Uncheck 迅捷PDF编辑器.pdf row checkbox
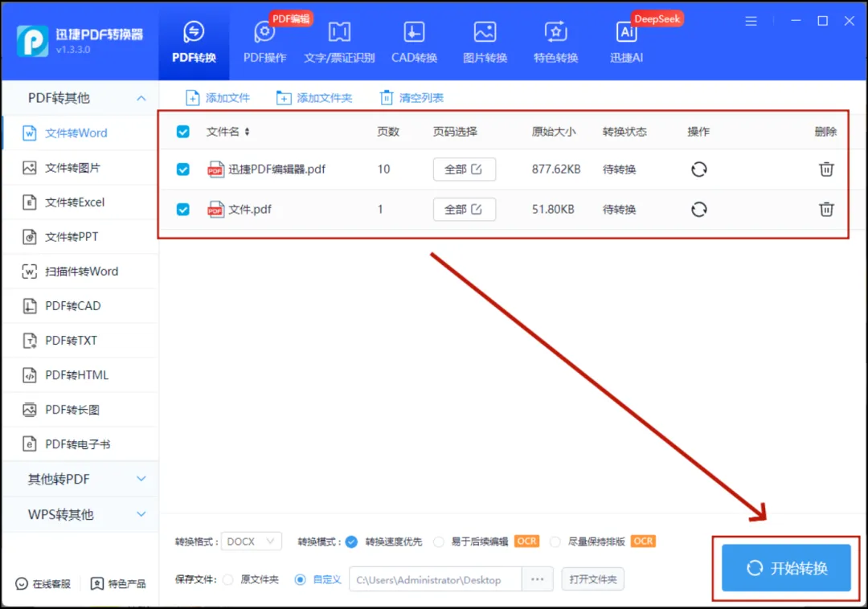This screenshot has width=868, height=609. [182, 170]
